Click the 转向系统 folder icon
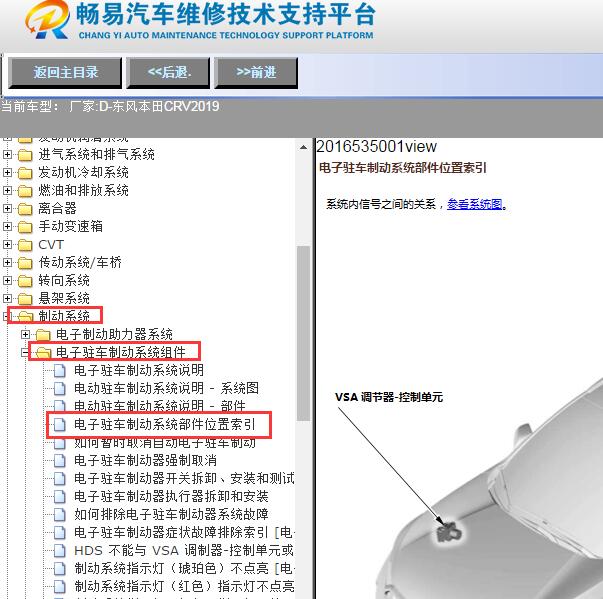The image size is (603, 599). point(25,281)
